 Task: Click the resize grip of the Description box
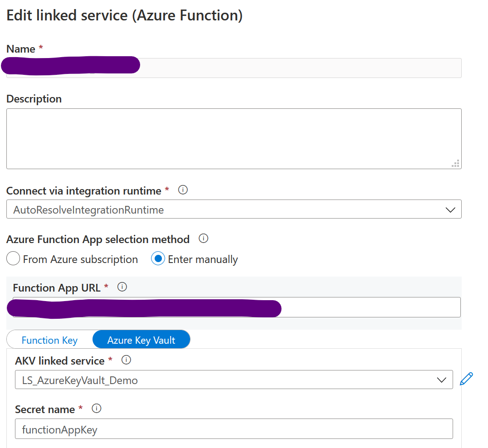point(455,163)
